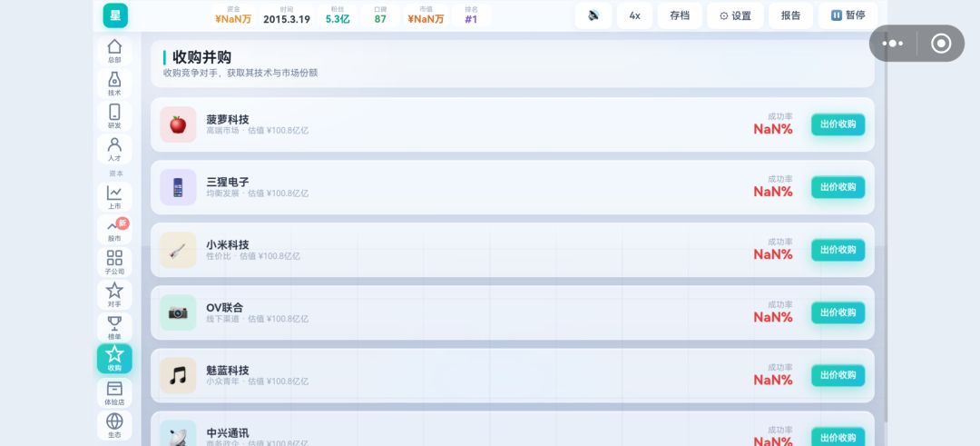Click the OV联合 company name
Screen dimensions: 980x446
pos(224,307)
